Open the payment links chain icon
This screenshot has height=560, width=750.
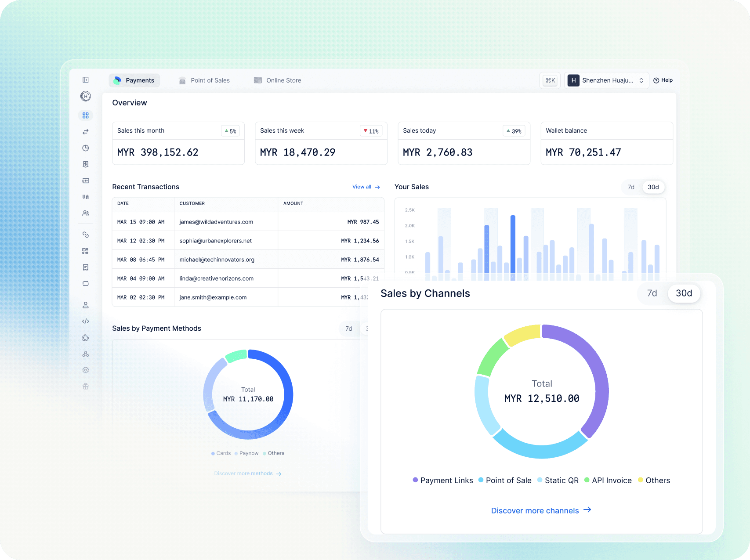click(86, 235)
